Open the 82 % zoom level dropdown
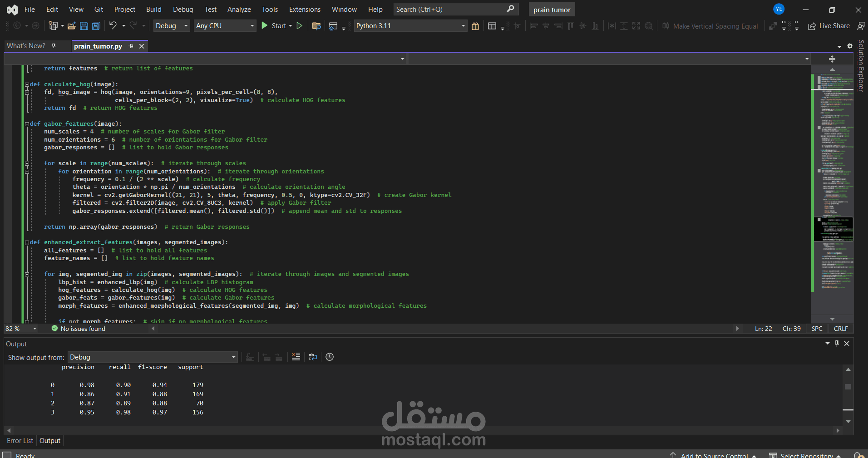The image size is (868, 458). (x=21, y=329)
